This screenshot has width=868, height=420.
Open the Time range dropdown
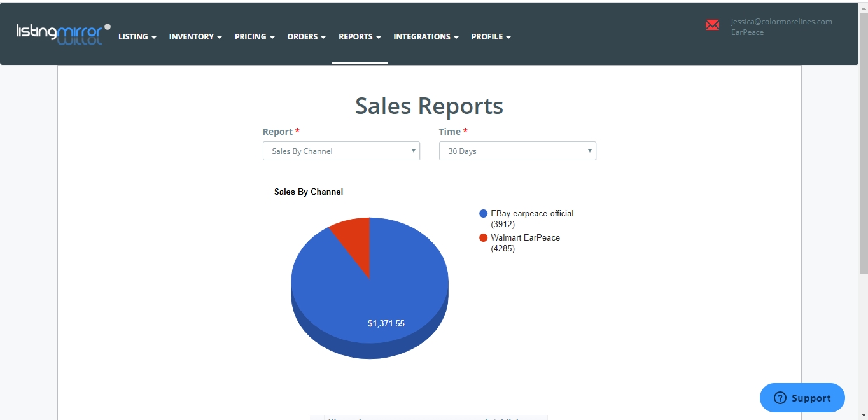517,151
